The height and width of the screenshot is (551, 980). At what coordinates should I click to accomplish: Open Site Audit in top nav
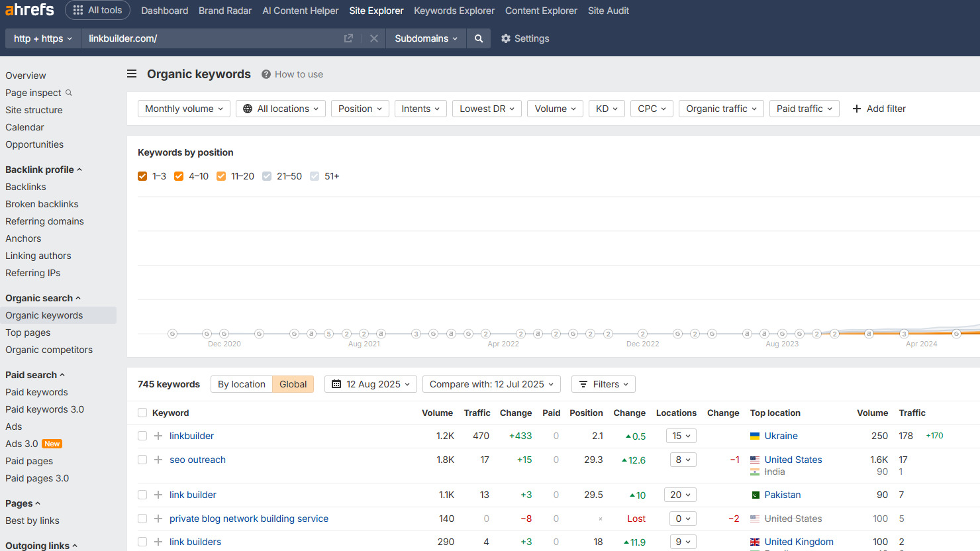click(609, 11)
